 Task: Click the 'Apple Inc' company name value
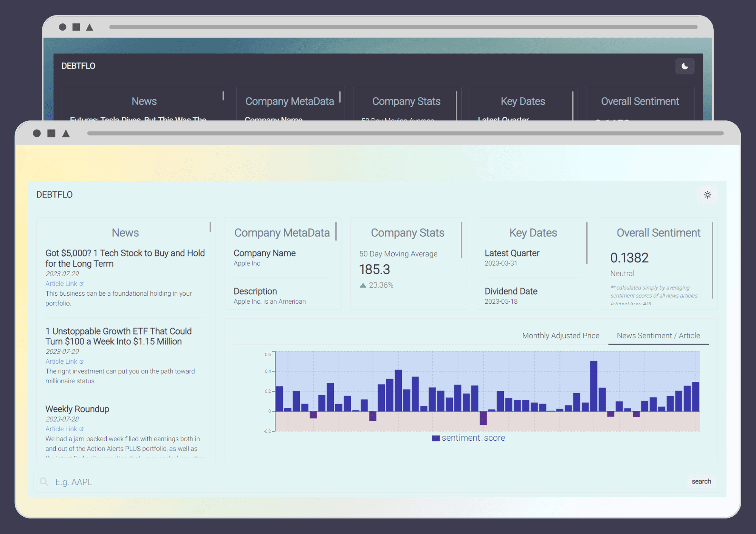pyautogui.click(x=247, y=263)
